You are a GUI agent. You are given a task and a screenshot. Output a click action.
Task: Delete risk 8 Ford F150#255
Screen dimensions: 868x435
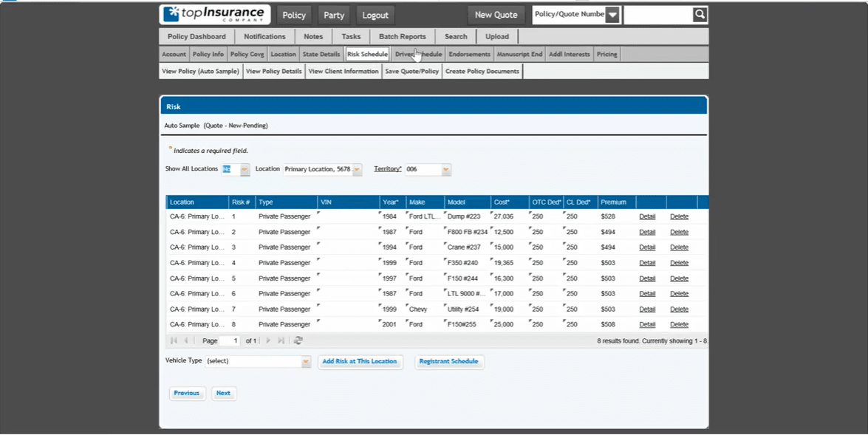pyautogui.click(x=679, y=325)
